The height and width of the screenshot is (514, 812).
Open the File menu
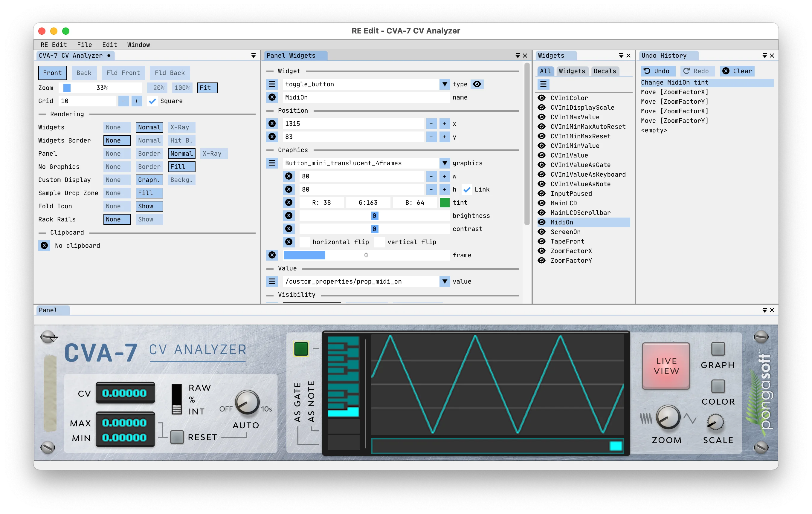pyautogui.click(x=84, y=45)
